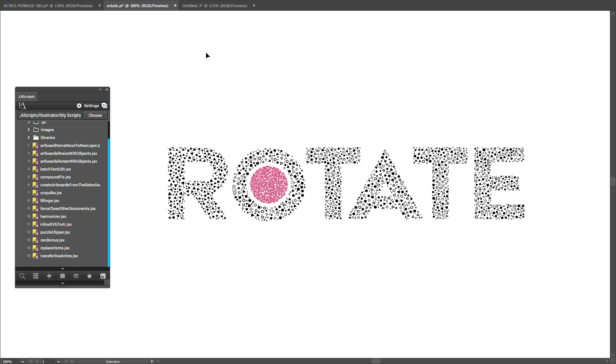Click the pink filled circle inside letter O
This screenshot has height=364, width=616.
pyautogui.click(x=269, y=185)
